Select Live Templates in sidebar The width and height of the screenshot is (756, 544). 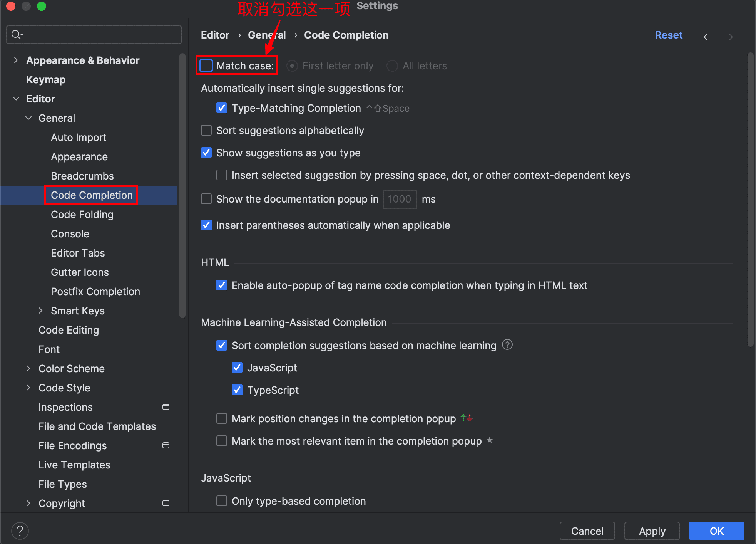tap(74, 465)
